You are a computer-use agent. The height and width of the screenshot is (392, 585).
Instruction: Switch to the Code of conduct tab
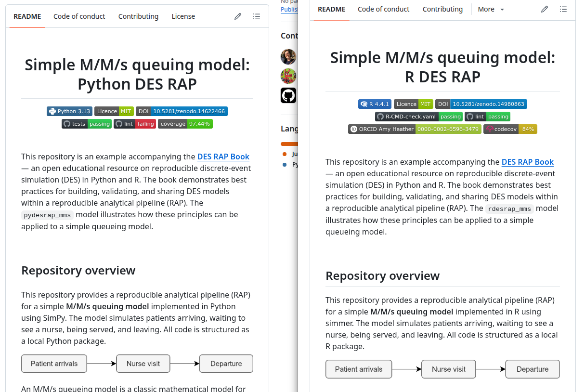click(79, 16)
